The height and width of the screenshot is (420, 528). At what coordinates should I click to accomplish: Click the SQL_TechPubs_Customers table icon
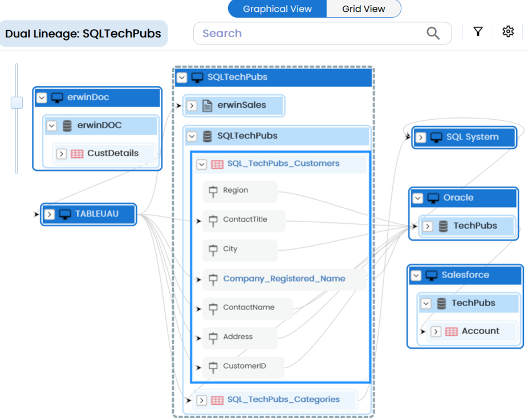pyautogui.click(x=217, y=165)
